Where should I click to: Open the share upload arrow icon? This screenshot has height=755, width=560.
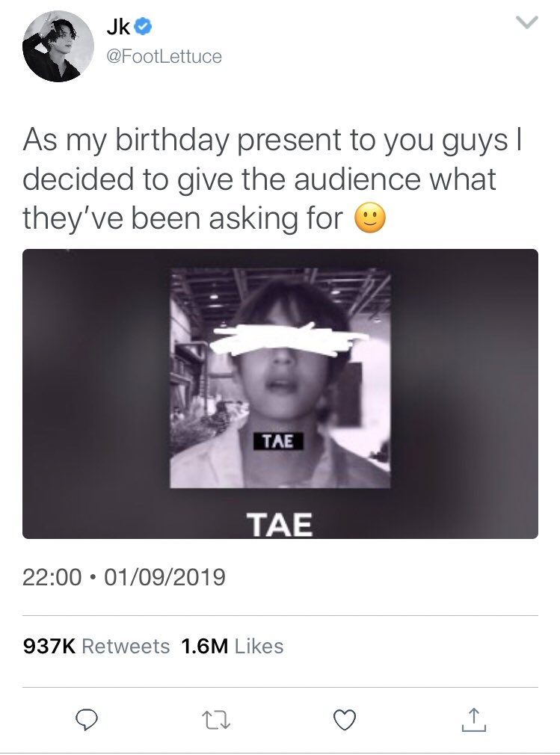coord(474,720)
